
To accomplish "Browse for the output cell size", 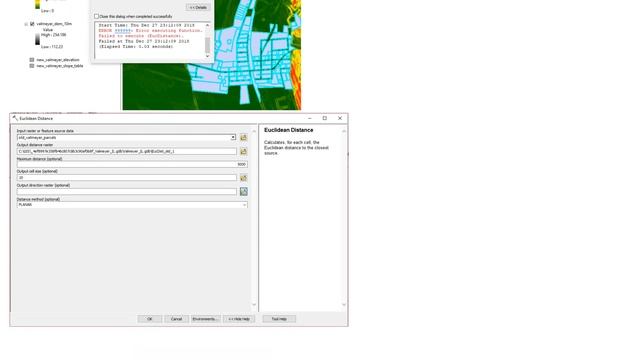I will click(x=244, y=178).
